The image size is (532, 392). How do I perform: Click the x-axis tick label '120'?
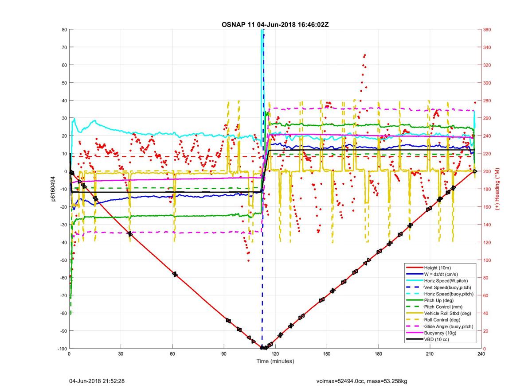pos(275,354)
